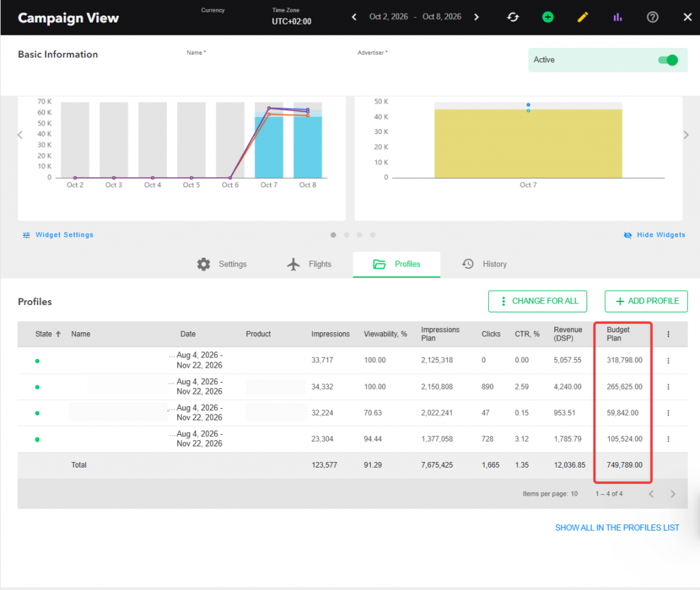This screenshot has height=590, width=700.
Task: Select first widget carousel dot
Action: click(x=333, y=235)
